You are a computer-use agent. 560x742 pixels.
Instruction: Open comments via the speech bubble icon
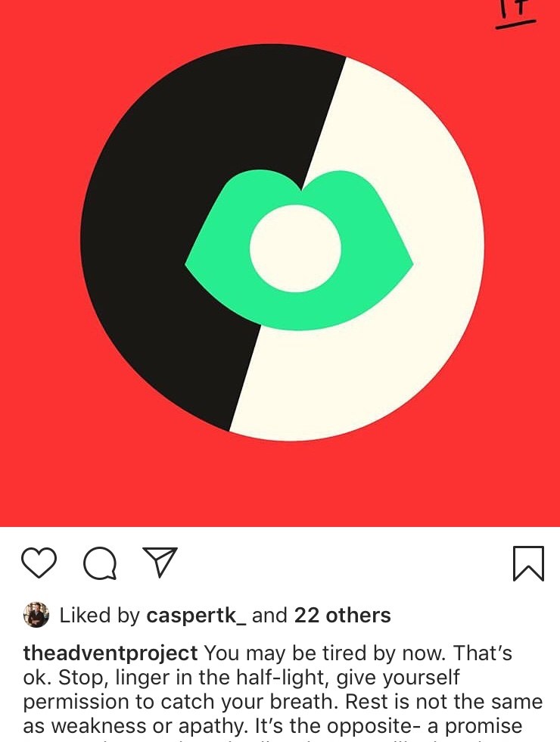click(99, 563)
